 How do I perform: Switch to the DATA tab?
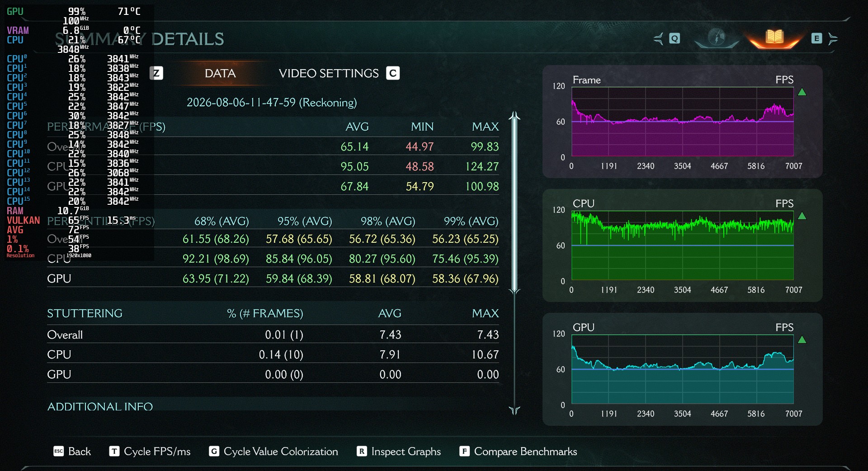[220, 73]
